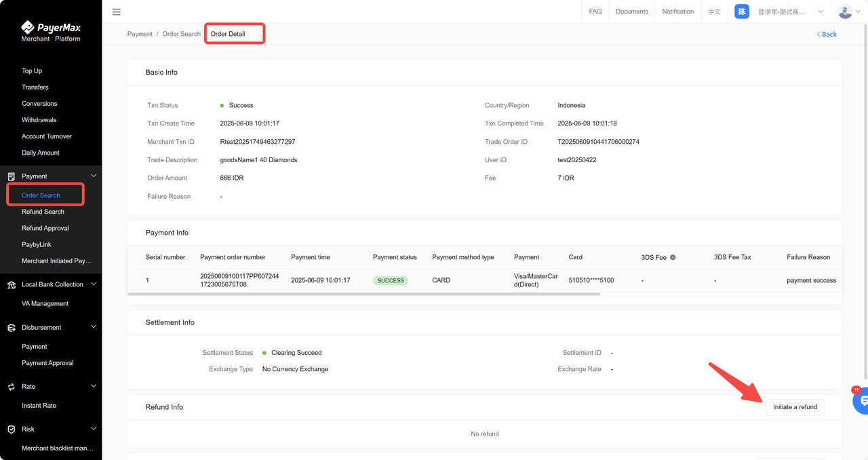Open Daily Amount in sidebar

(41, 153)
